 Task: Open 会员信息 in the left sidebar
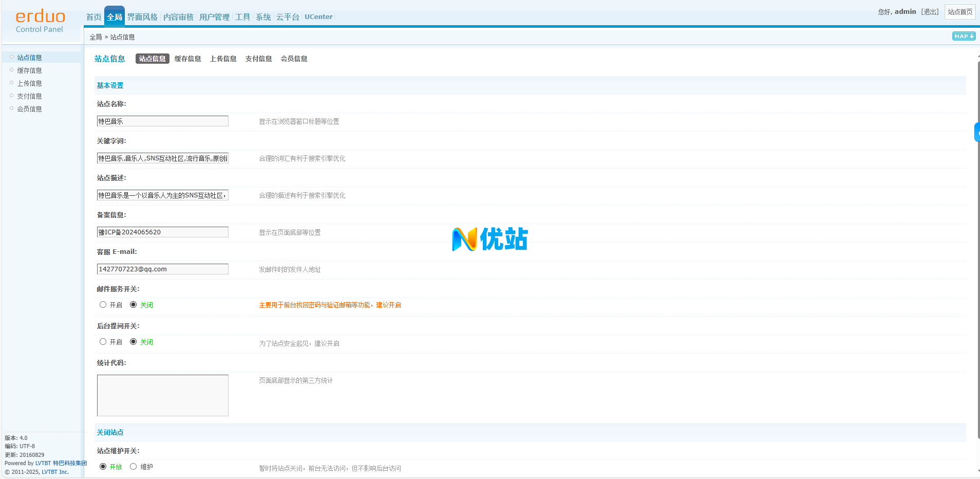29,109
